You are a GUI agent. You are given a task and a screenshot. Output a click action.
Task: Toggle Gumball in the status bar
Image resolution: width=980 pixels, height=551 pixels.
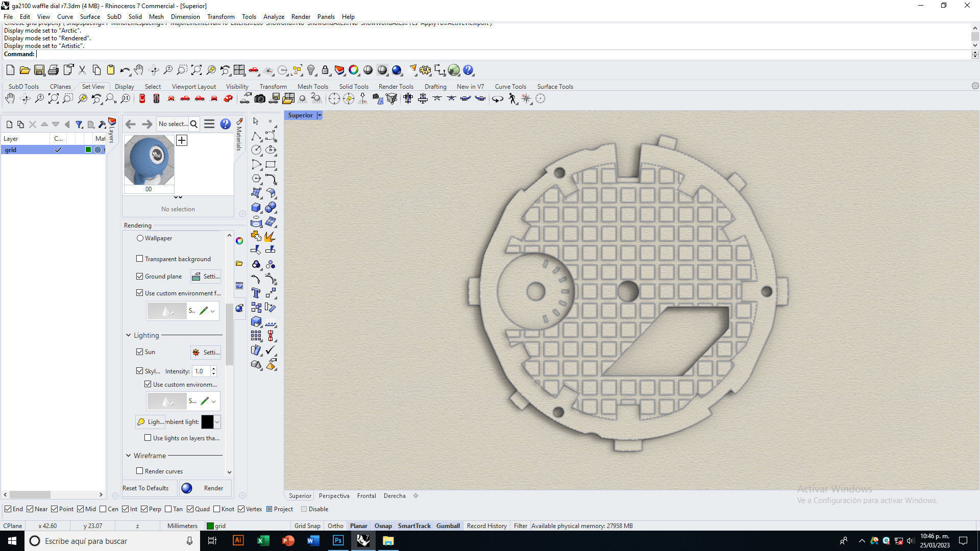pos(448,525)
